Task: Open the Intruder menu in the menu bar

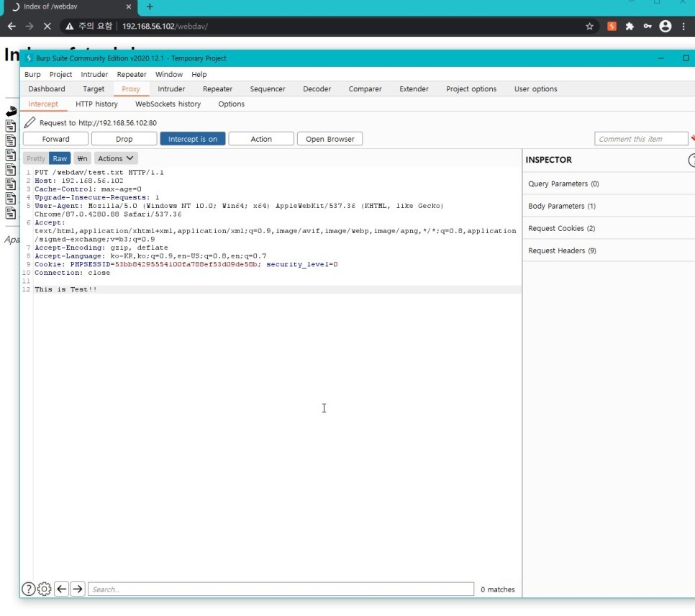Action: pos(94,75)
